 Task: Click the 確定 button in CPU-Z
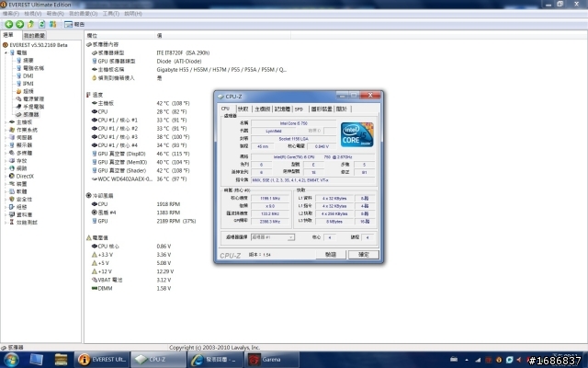pyautogui.click(x=364, y=255)
